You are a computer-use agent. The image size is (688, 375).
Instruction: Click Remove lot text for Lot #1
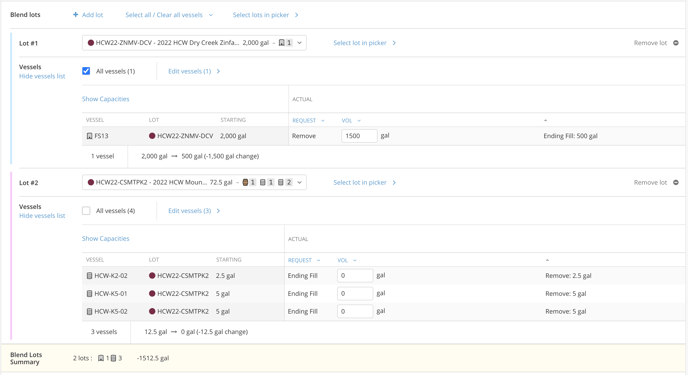point(650,43)
